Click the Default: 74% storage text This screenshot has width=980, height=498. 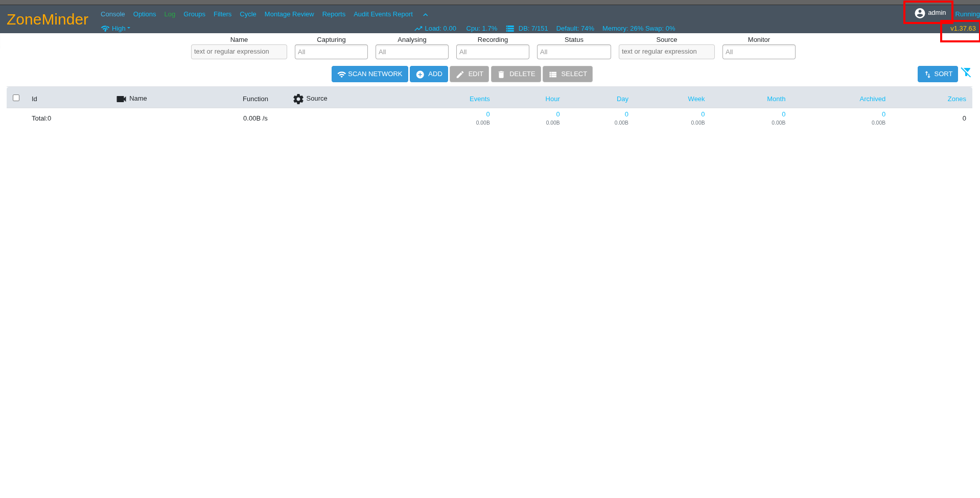(575, 29)
